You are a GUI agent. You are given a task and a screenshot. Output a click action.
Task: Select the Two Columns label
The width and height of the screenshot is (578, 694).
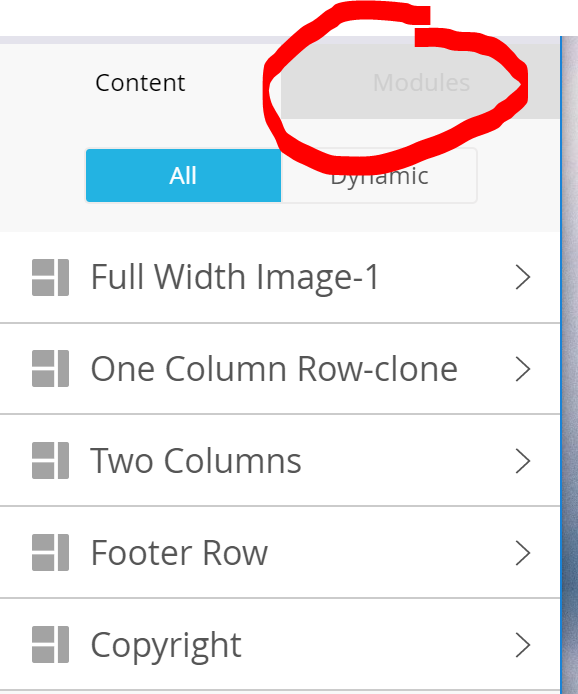point(196,460)
